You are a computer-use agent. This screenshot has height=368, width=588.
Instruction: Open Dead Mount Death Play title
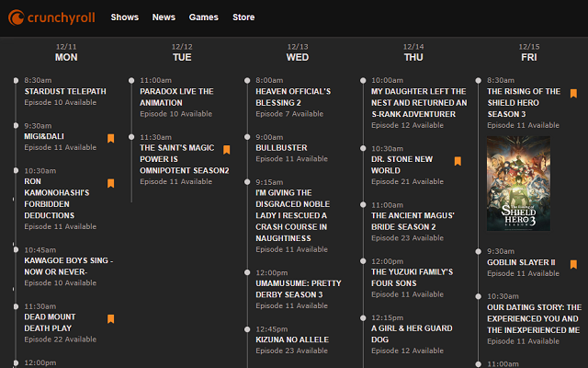pos(50,323)
